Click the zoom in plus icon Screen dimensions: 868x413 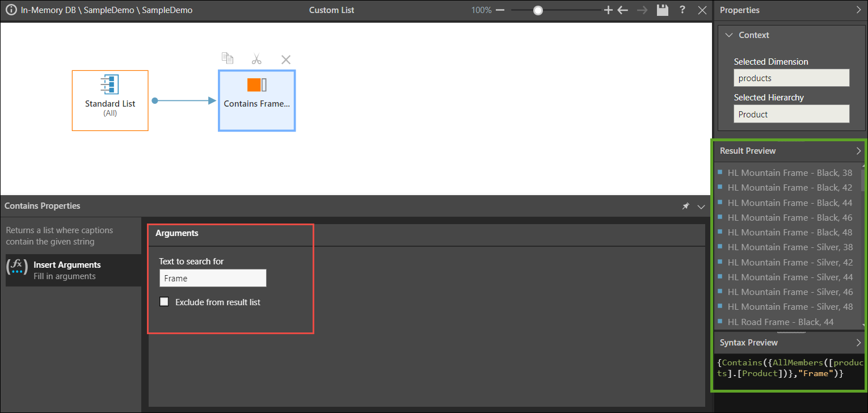tap(608, 10)
